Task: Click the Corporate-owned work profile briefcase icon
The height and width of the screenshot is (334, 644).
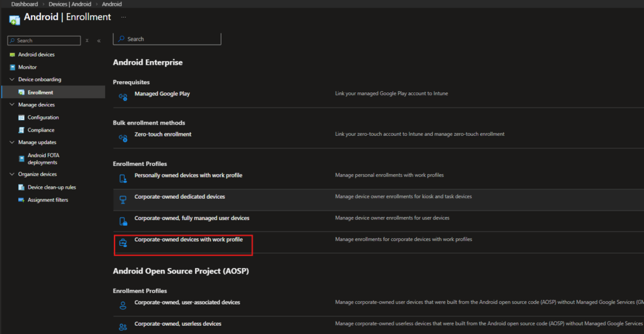Action: click(x=123, y=242)
